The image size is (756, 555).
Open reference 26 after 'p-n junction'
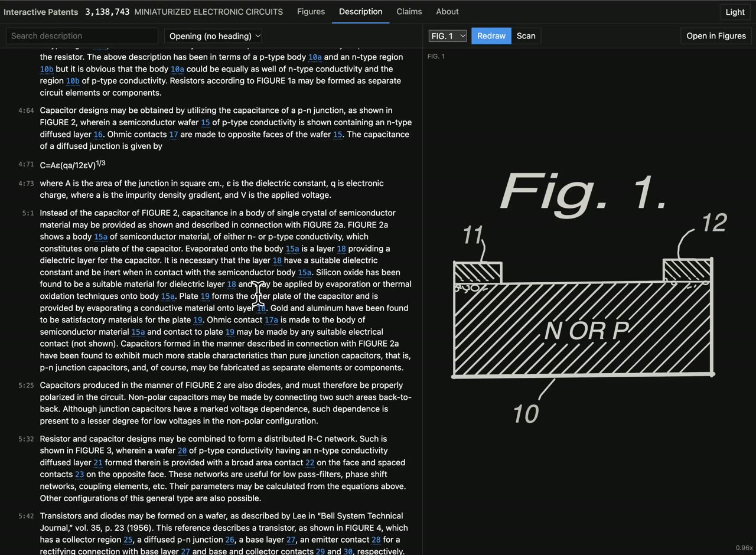click(230, 540)
